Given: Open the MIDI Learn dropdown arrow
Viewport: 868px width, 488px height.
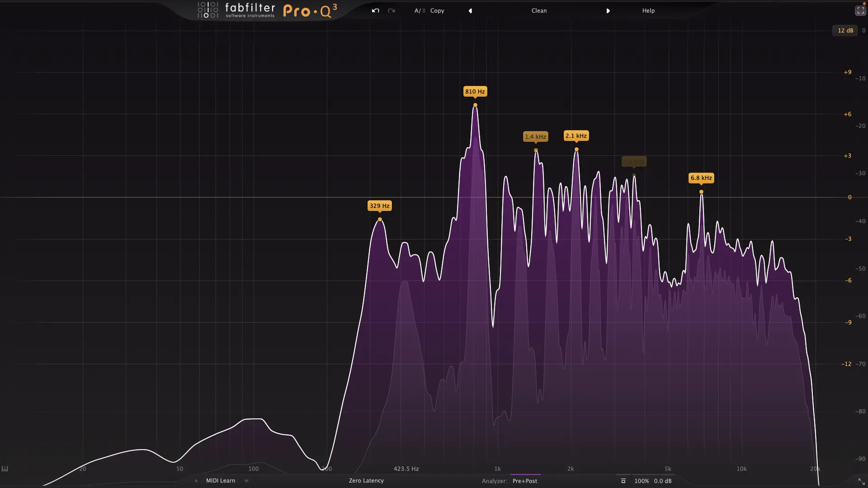Looking at the screenshot, I should 246,481.
